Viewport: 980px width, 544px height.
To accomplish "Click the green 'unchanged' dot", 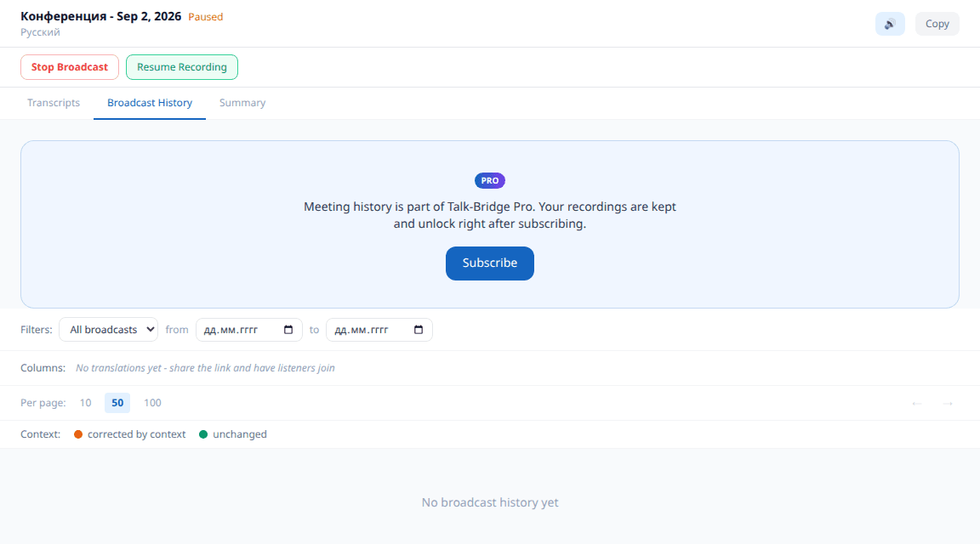I will (x=203, y=434).
